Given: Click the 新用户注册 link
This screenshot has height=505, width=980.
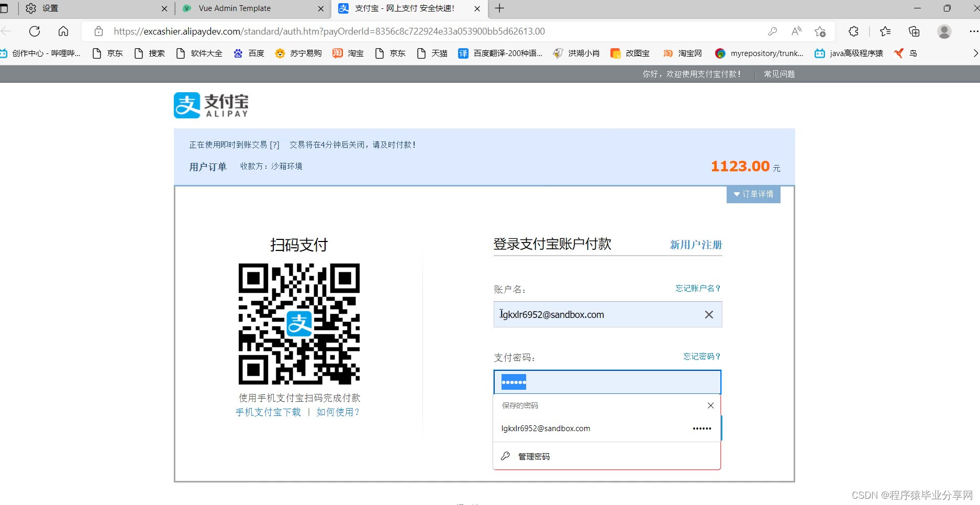Looking at the screenshot, I should point(696,245).
